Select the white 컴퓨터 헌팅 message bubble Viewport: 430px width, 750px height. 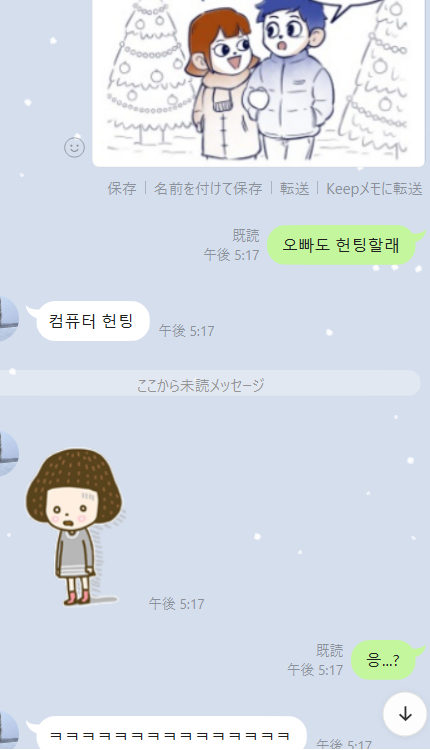click(x=91, y=321)
